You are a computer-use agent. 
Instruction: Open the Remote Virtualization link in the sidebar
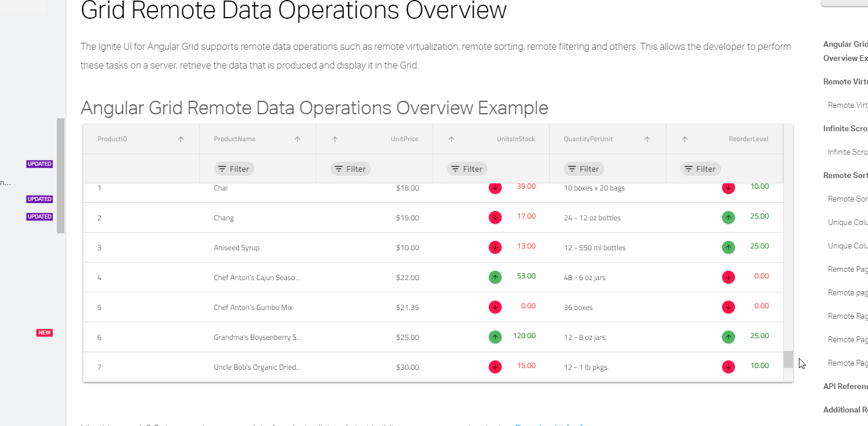(847, 104)
